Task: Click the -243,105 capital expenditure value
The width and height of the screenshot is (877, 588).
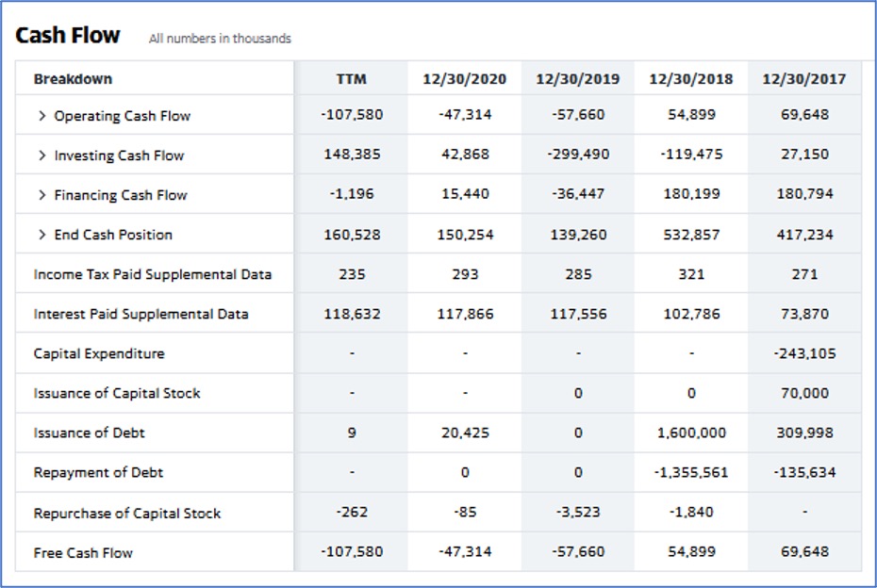Action: pyautogui.click(x=804, y=353)
